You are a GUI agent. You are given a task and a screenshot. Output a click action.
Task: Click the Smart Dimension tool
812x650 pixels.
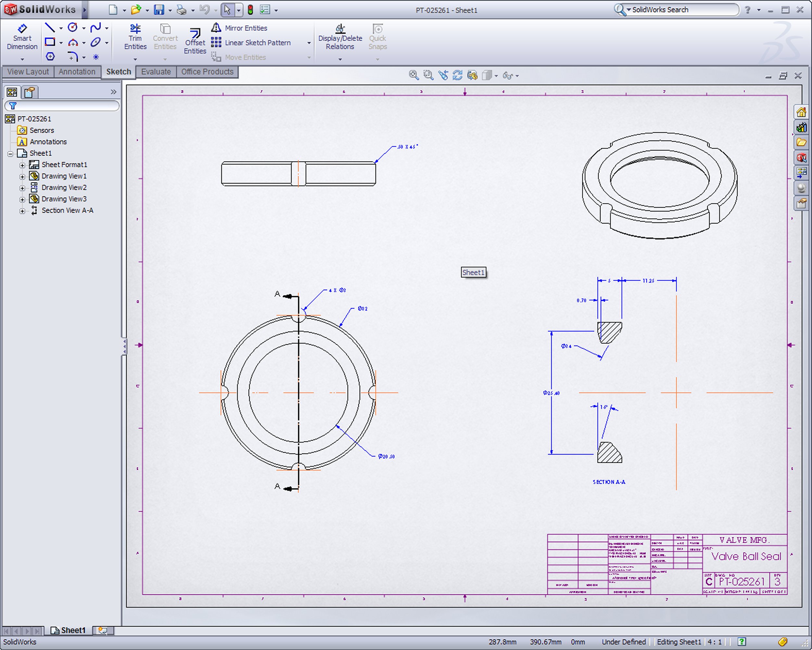(22, 37)
